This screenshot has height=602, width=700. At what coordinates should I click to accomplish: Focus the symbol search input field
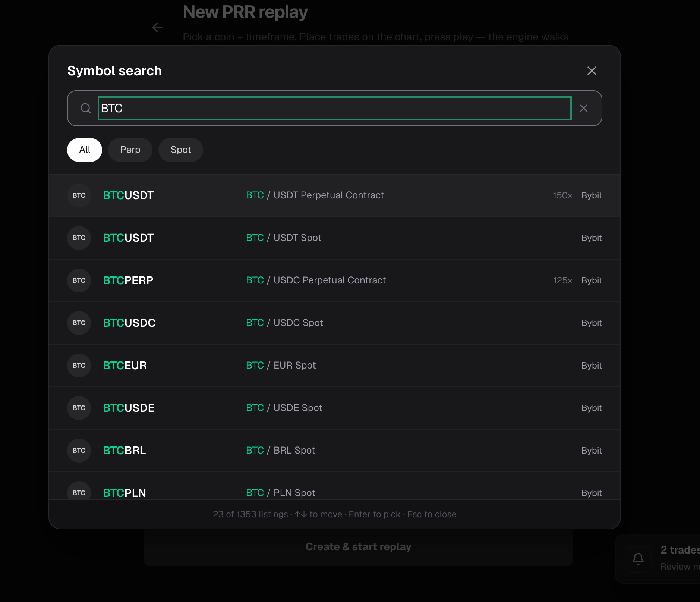pyautogui.click(x=334, y=108)
